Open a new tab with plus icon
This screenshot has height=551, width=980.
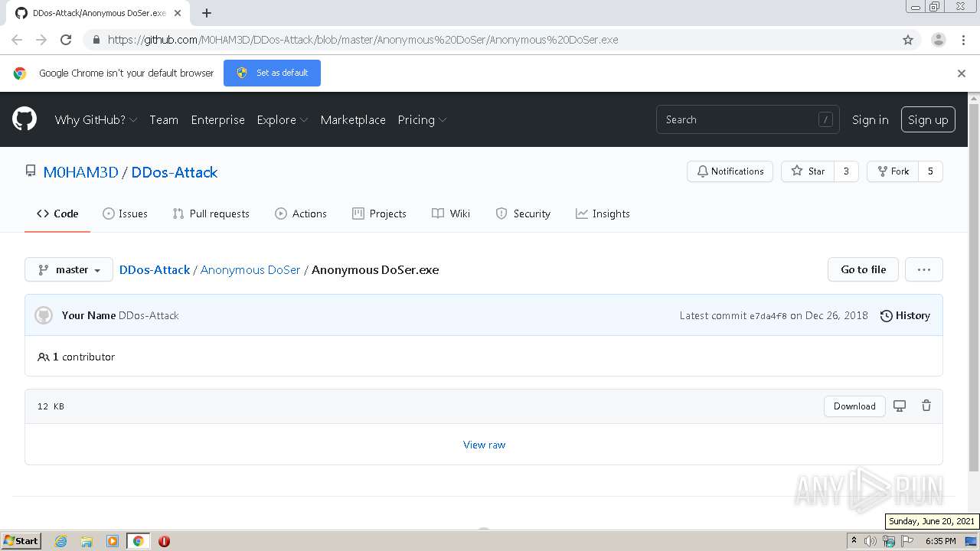[206, 13]
